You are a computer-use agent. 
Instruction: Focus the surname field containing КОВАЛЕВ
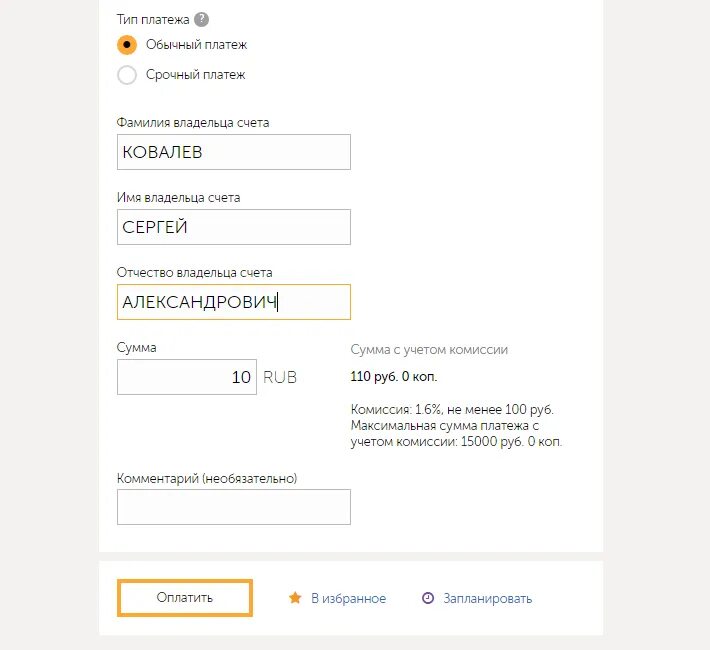coord(233,152)
